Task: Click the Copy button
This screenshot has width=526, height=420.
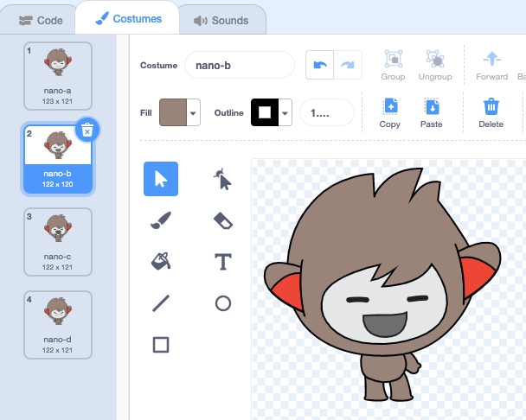Action: tap(390, 112)
